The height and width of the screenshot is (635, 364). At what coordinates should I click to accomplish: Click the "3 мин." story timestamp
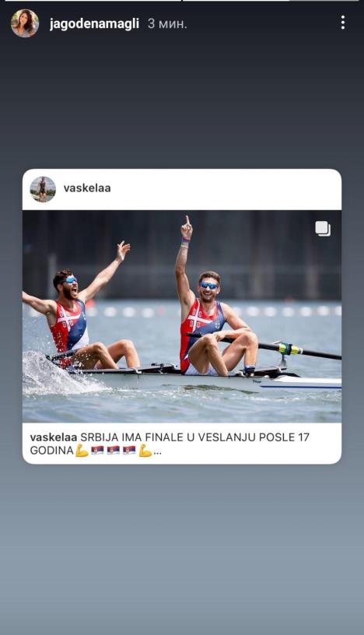167,23
